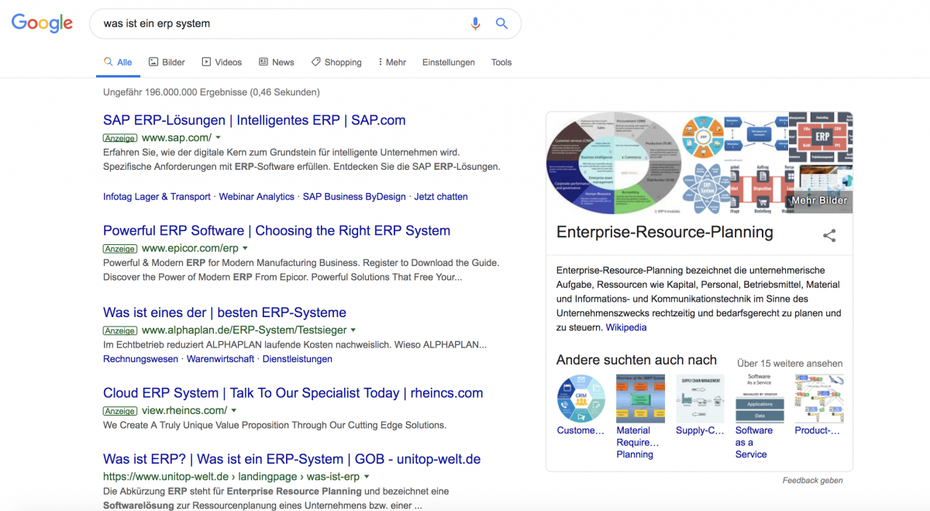The height and width of the screenshot is (511, 930).
Task: Open Jetzt chatten sitelink
Action: click(441, 197)
